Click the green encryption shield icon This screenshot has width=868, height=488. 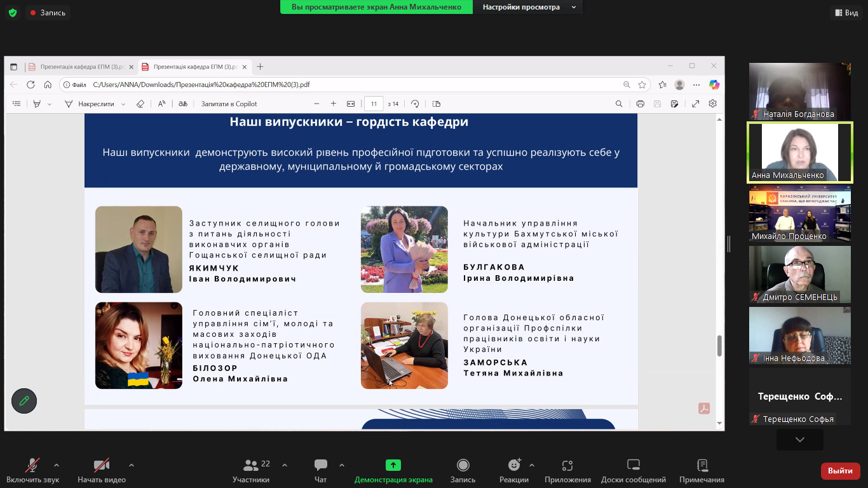point(13,13)
